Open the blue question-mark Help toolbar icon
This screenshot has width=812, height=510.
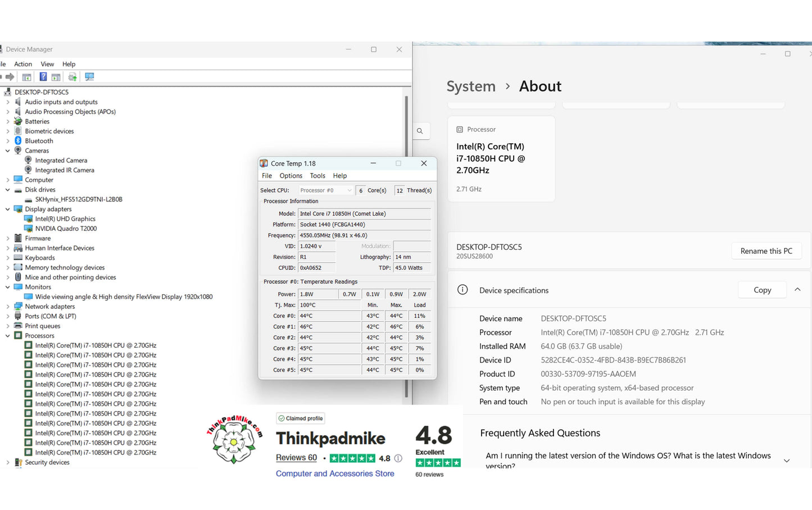43,77
